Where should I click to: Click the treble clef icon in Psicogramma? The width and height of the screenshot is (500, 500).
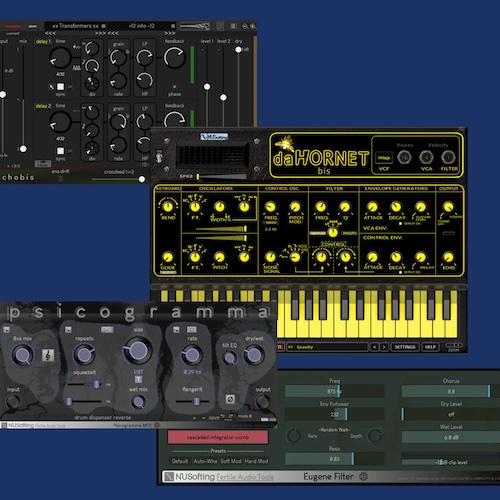coord(48,356)
